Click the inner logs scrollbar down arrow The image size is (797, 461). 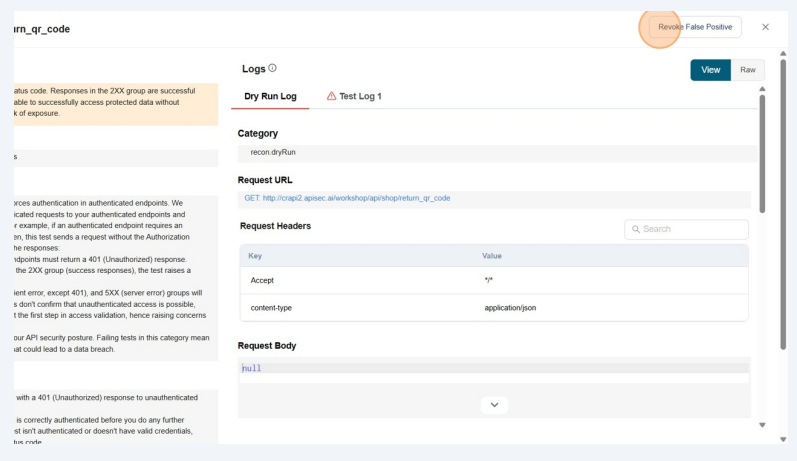pyautogui.click(x=765, y=424)
